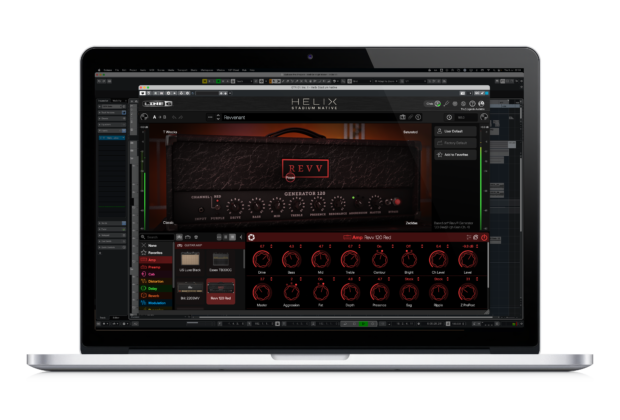Click the Depth knob
The image size is (620, 420).
click(x=350, y=293)
